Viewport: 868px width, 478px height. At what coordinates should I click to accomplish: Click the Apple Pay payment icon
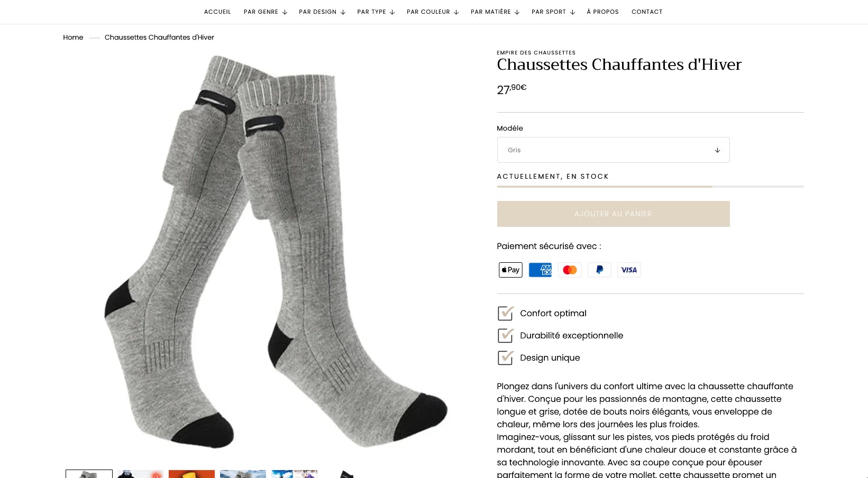(510, 270)
